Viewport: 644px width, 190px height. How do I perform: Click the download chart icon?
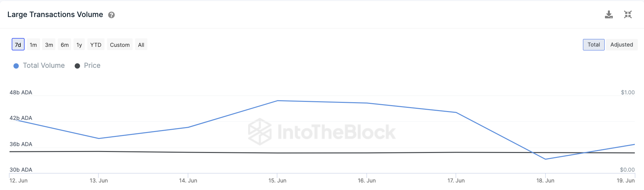pyautogui.click(x=609, y=15)
